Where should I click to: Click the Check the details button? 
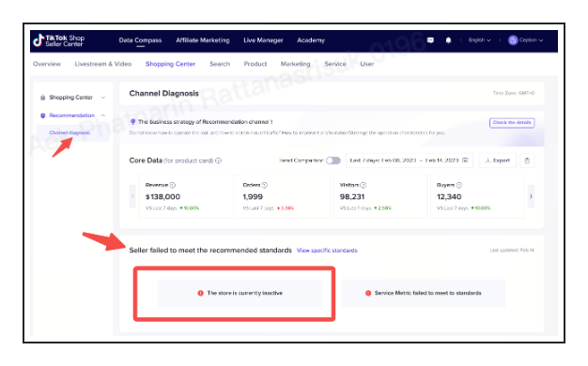click(512, 123)
